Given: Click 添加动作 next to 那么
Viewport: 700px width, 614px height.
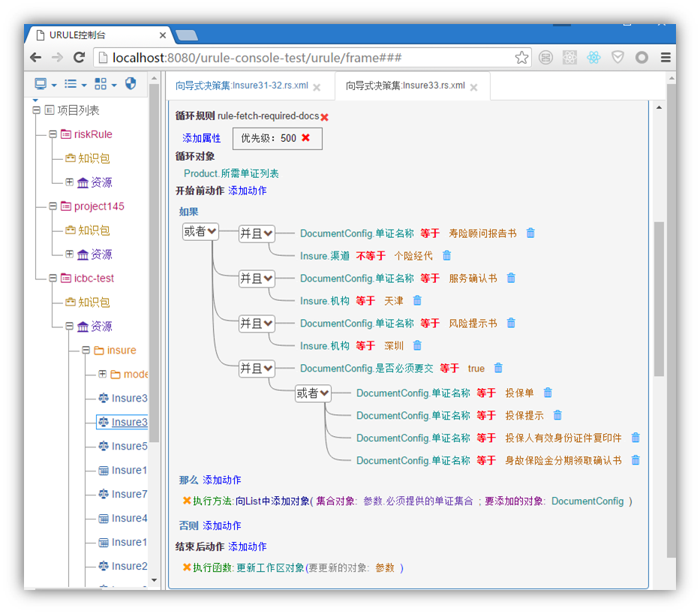Looking at the screenshot, I should click(x=222, y=480).
